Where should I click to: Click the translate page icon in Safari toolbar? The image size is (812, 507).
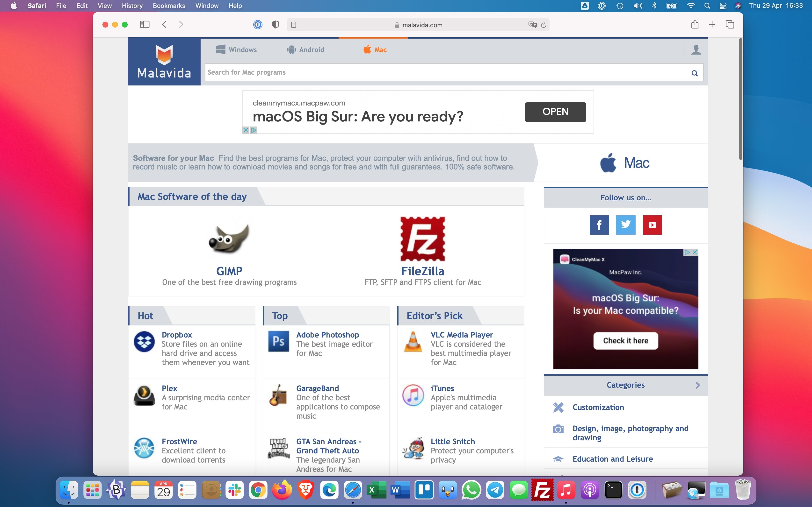tap(532, 25)
